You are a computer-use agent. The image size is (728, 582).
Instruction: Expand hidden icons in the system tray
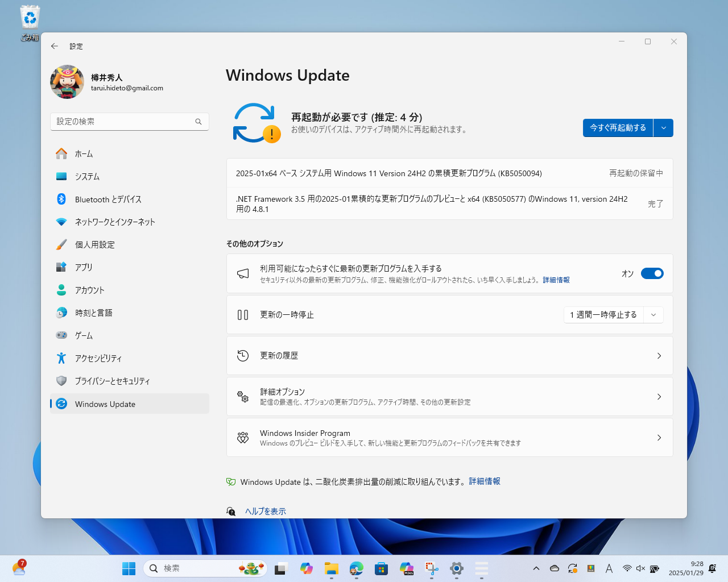pyautogui.click(x=536, y=568)
